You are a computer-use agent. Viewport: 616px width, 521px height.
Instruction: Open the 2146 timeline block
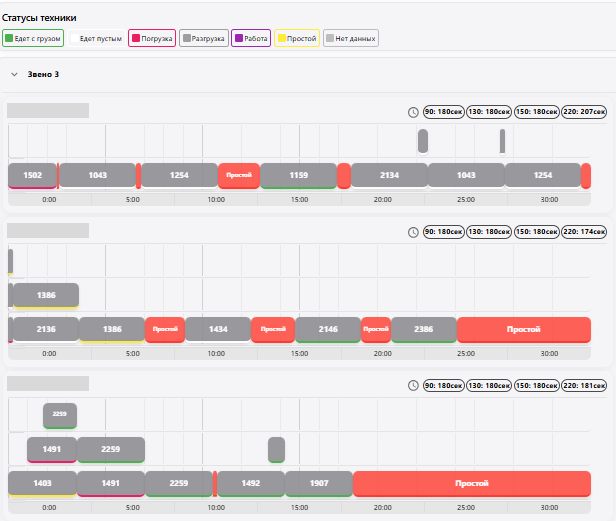(x=328, y=329)
